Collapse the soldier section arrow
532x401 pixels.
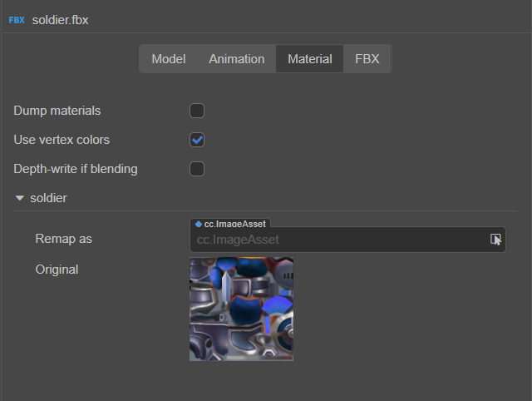pyautogui.click(x=19, y=199)
